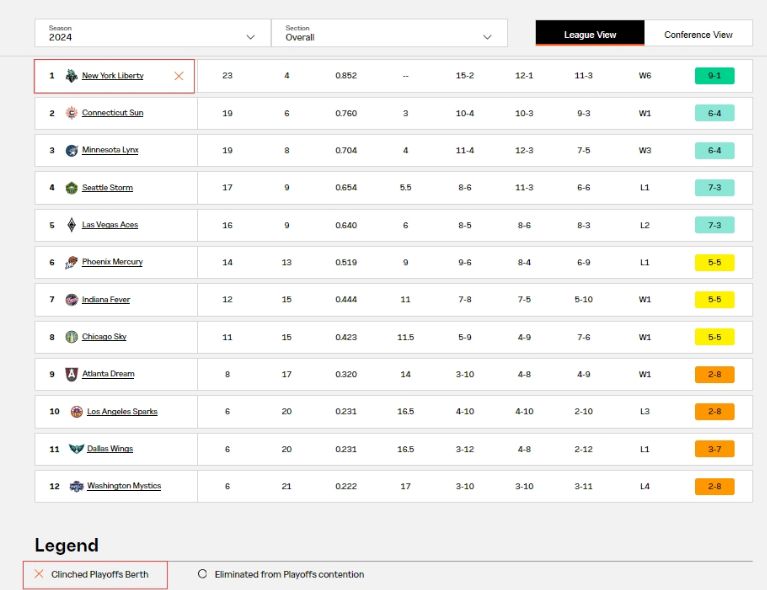The image size is (767, 590).
Task: Click the Minnesota Lynx team logo
Action: tap(71, 150)
